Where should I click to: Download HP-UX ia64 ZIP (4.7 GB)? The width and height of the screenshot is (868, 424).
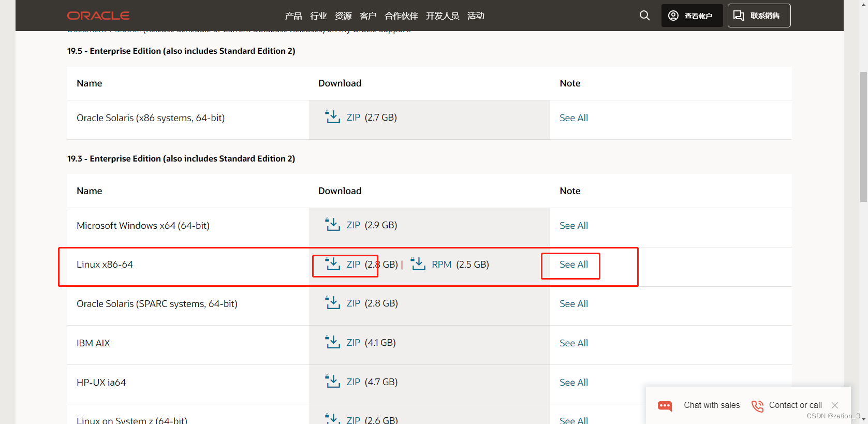(354, 382)
